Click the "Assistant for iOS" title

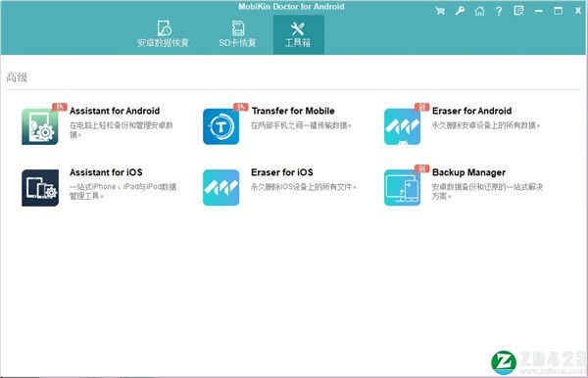(x=106, y=172)
